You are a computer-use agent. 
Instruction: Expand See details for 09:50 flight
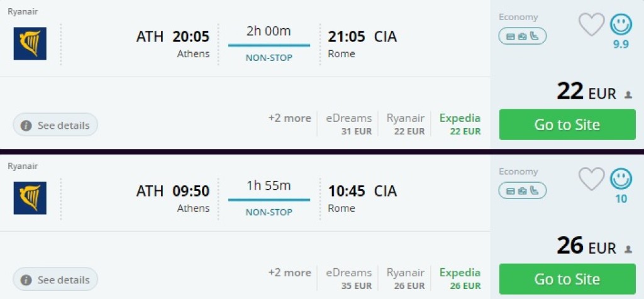point(55,280)
